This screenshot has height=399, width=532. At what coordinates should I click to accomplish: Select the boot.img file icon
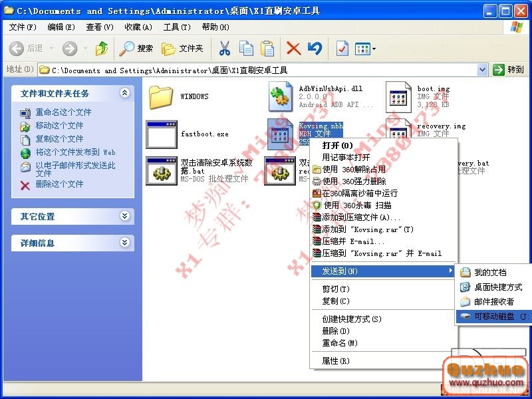pyautogui.click(x=398, y=96)
